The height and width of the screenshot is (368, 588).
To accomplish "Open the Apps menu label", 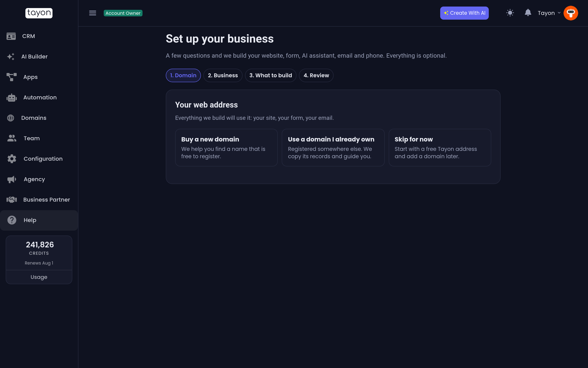I will tap(30, 77).
